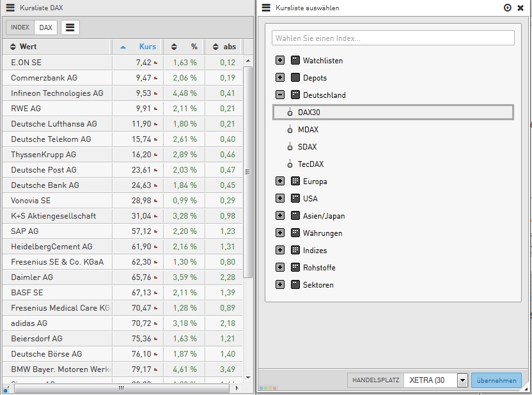
Task: Open the Kursliste auswählen panel menu icon
Action: (266, 8)
